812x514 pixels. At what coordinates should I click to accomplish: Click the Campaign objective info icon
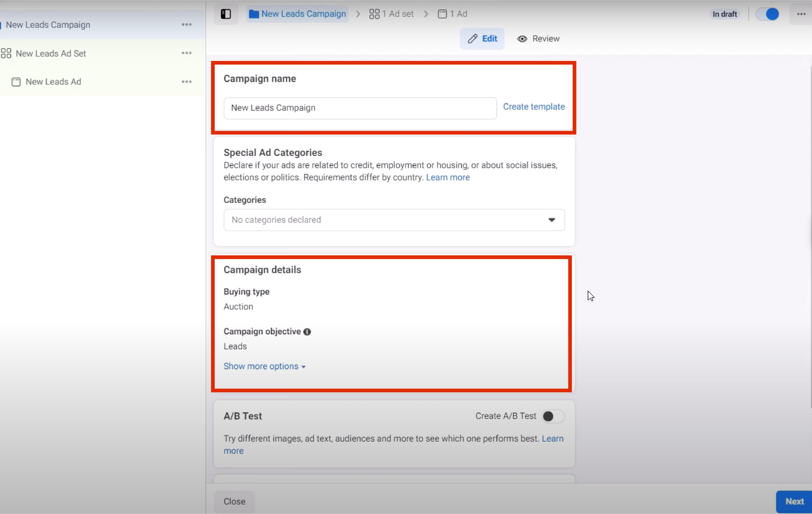click(x=307, y=332)
